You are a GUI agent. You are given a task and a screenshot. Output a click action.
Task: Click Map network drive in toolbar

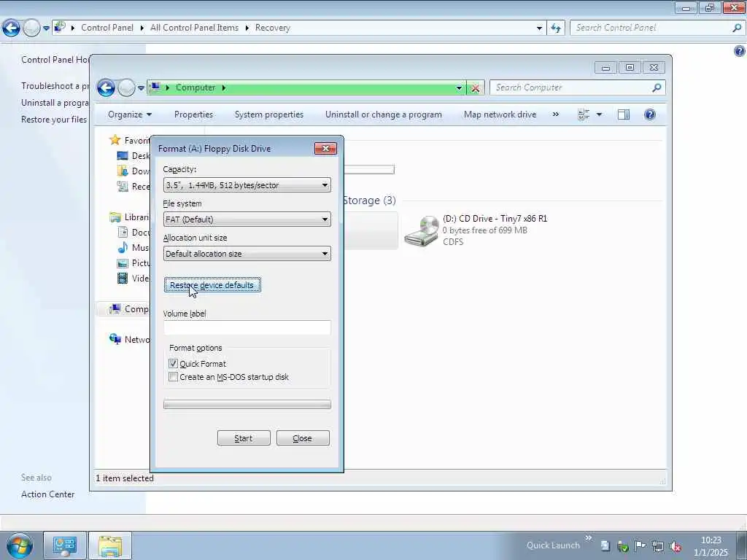pos(500,114)
